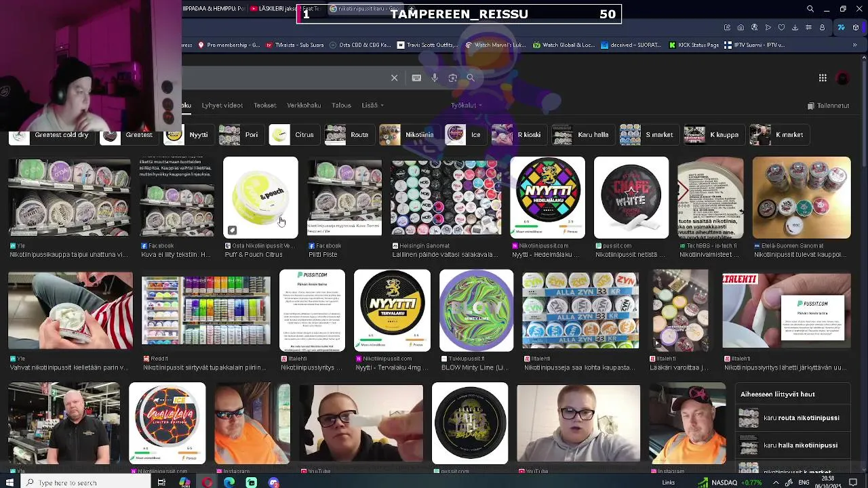The height and width of the screenshot is (488, 868).
Task: Open the Travis Scott Outfits bookmark
Action: (x=427, y=45)
